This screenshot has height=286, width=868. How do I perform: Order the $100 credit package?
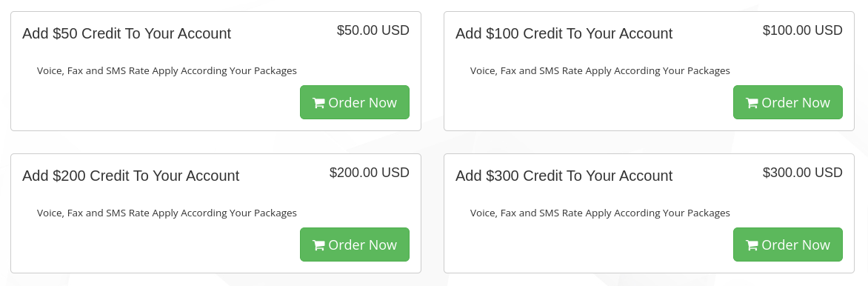pyautogui.click(x=788, y=102)
